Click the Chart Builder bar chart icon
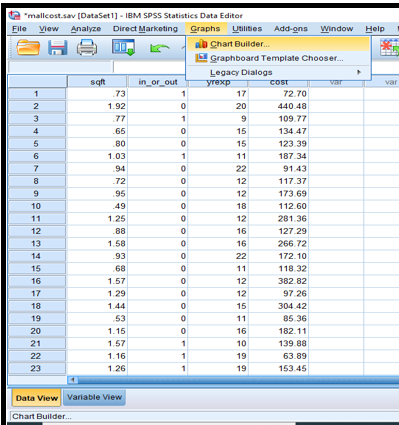The image size is (399, 425). [201, 44]
